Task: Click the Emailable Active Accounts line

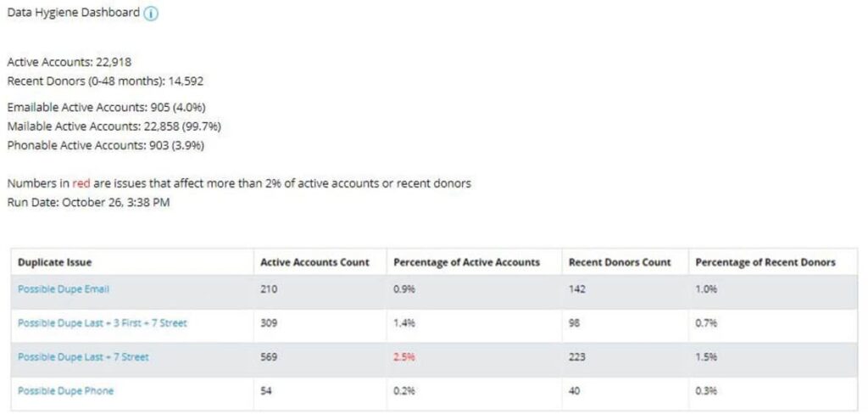Action: tap(106, 107)
